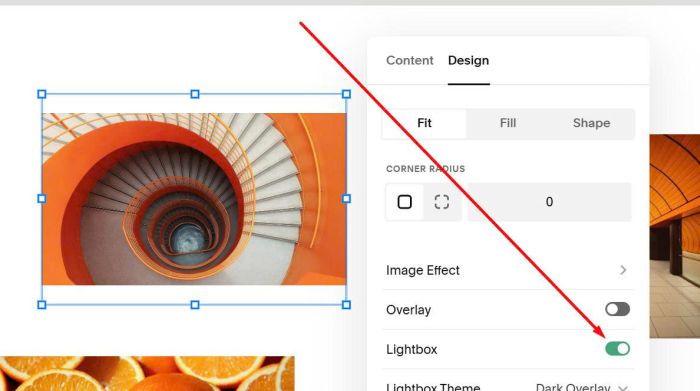Click the Lightbox label text
The height and width of the screenshot is (391, 700).
[x=412, y=349]
